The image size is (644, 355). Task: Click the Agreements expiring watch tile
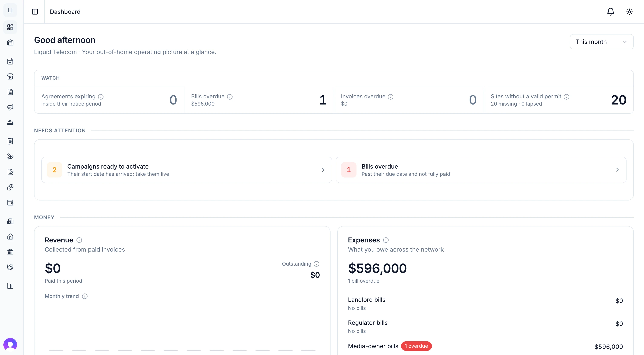point(109,100)
